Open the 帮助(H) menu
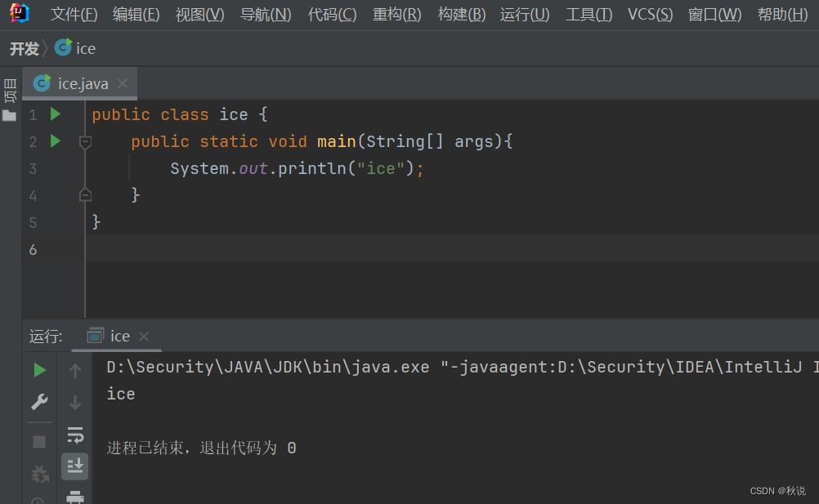Image resolution: width=819 pixels, height=504 pixels. (x=782, y=15)
